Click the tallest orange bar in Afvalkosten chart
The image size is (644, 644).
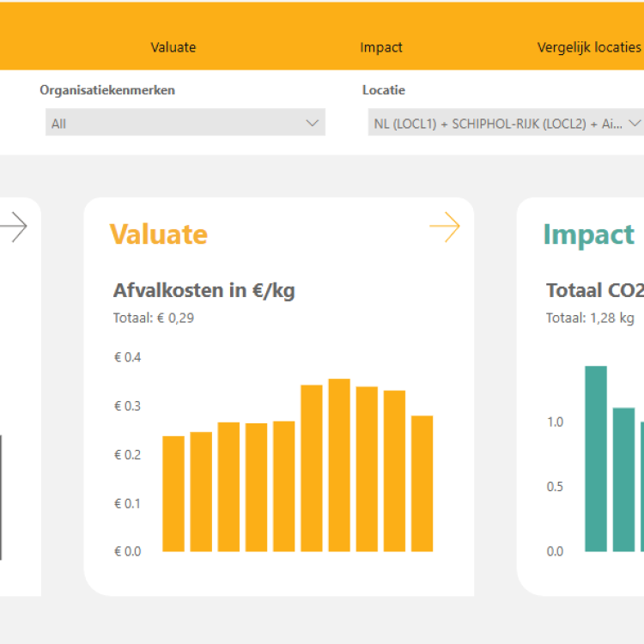pos(339,465)
